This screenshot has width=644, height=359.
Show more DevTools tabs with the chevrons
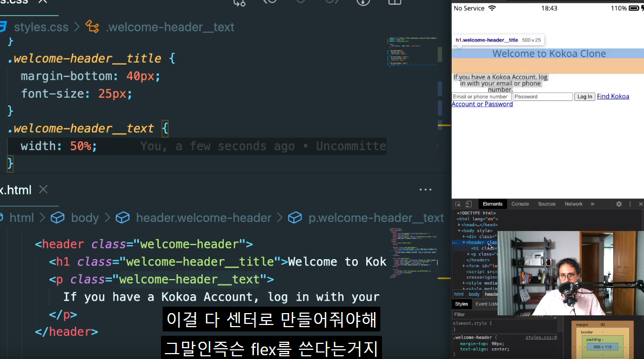[x=592, y=204]
